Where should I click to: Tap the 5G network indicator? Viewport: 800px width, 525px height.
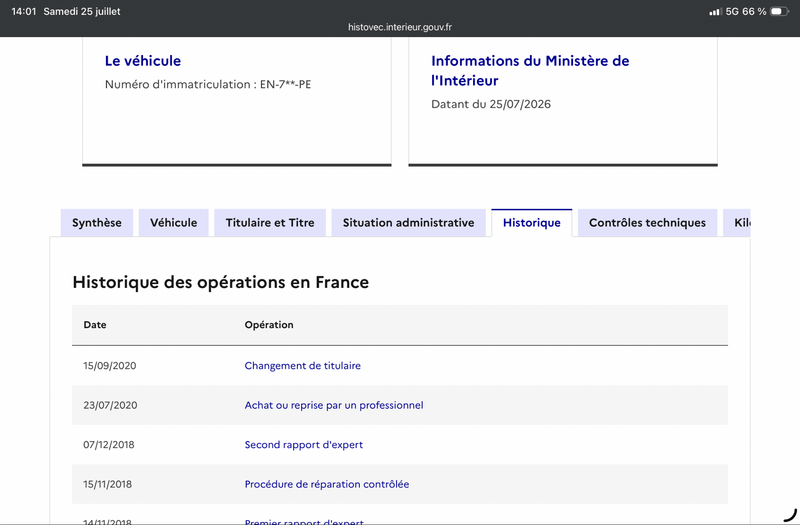(x=732, y=11)
